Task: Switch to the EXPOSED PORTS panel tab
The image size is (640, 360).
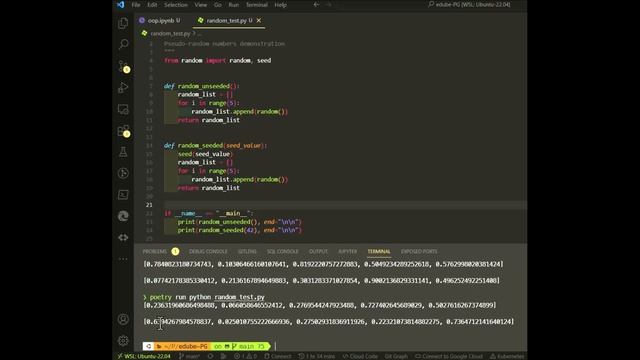Action: 419,251
